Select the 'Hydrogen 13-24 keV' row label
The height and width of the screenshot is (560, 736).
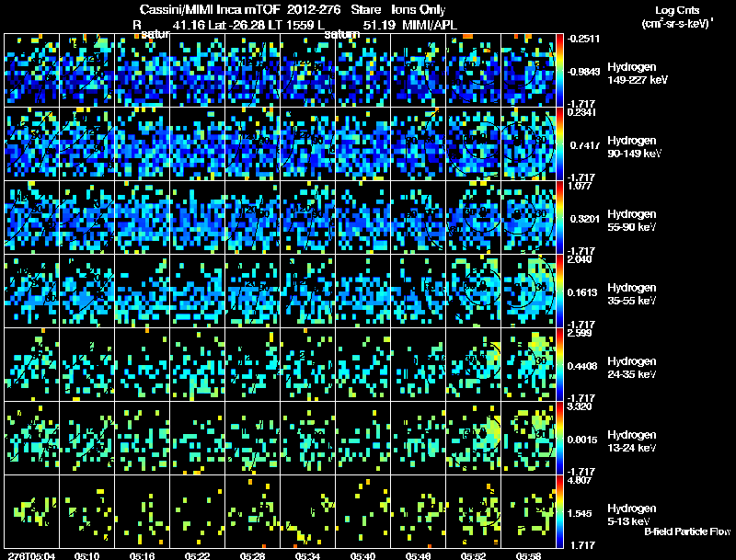click(x=632, y=441)
